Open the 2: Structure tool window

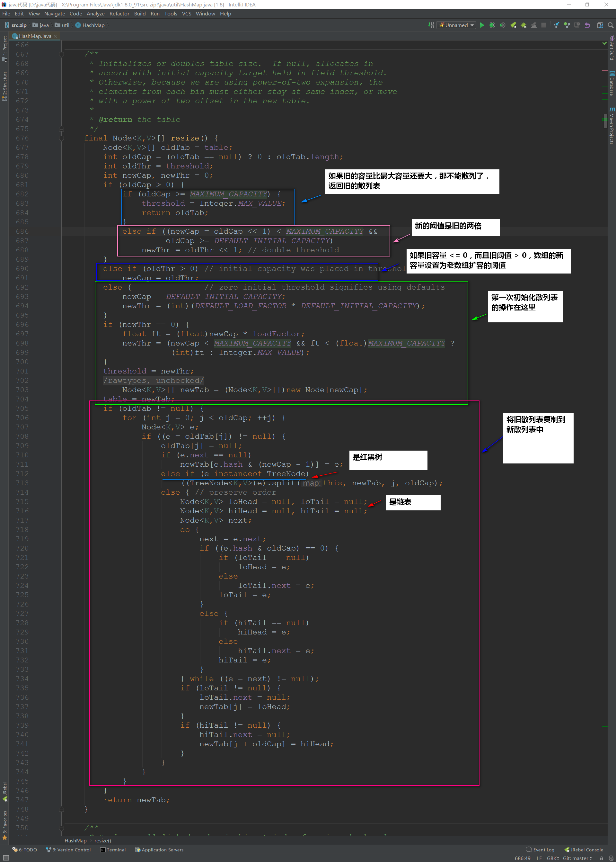click(4, 86)
